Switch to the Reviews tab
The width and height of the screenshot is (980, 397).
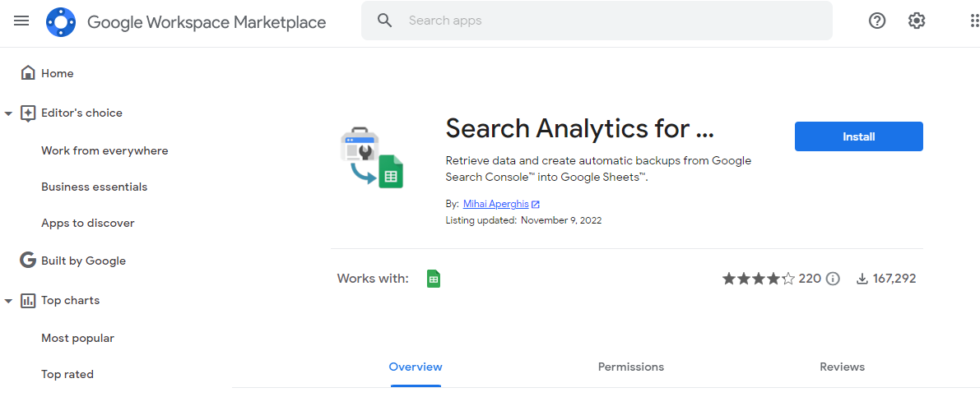tap(842, 367)
